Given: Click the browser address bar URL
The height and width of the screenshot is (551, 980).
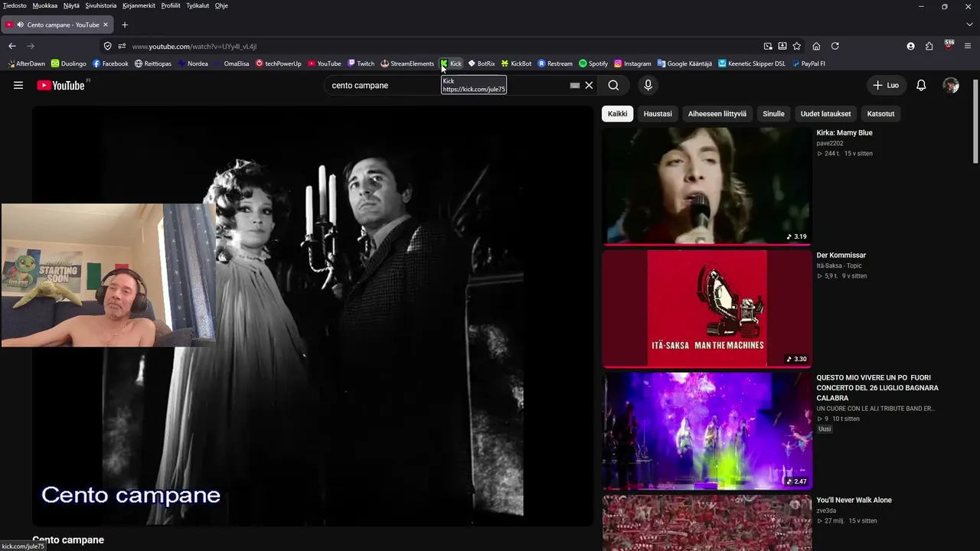Looking at the screenshot, I should [x=194, y=46].
